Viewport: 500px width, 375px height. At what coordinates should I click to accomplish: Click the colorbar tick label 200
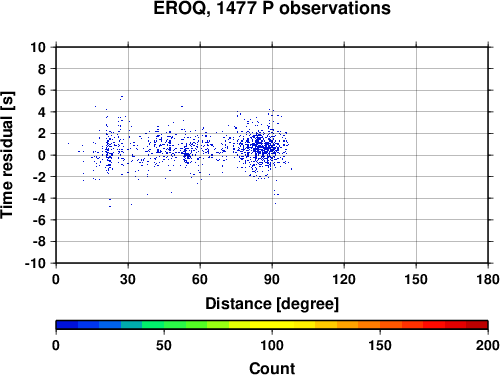[x=488, y=345]
